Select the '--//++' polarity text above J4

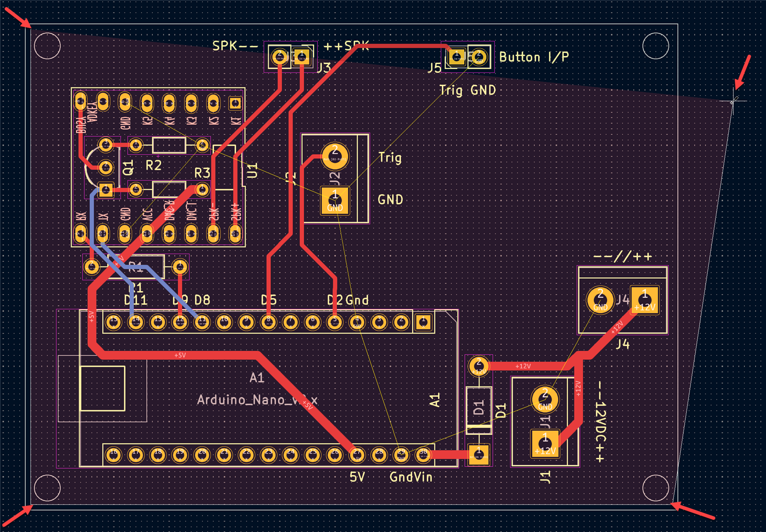623,256
